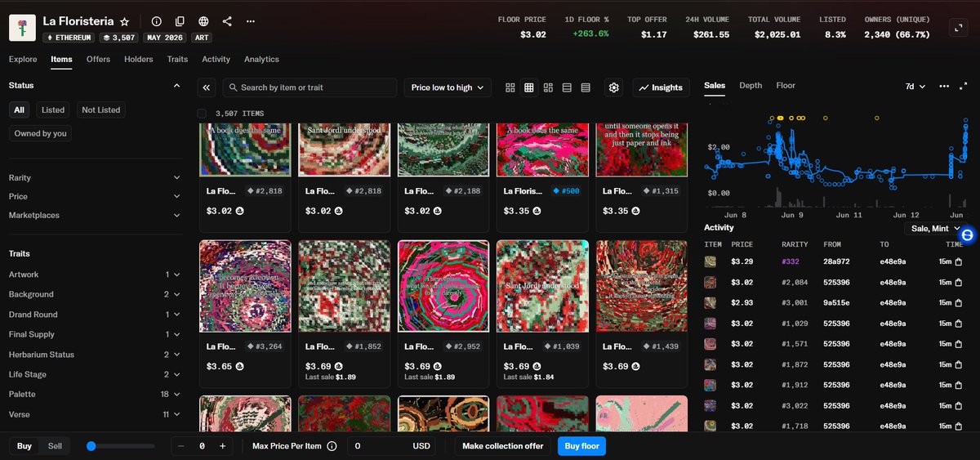The image size is (980, 460).
Task: Switch to list view layout
Action: 567,87
